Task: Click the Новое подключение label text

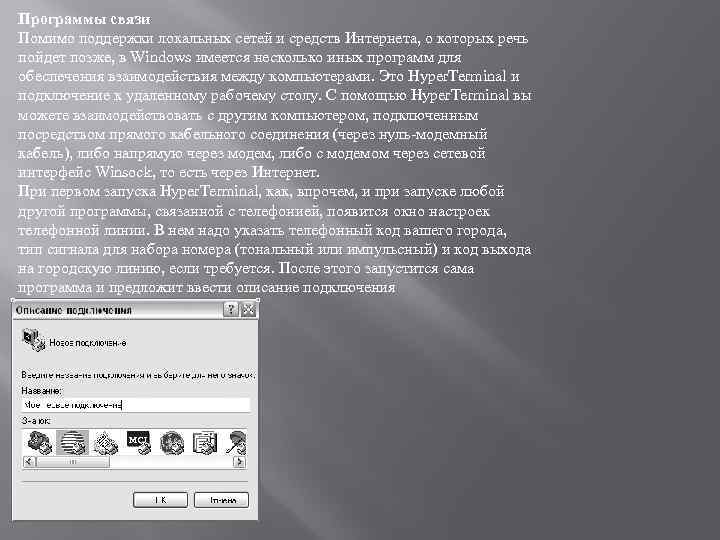Action: click(88, 343)
